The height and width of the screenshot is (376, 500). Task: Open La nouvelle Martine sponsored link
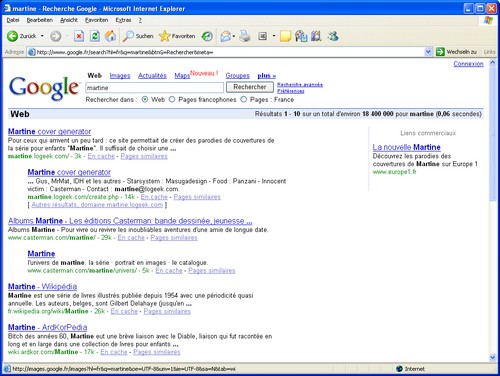click(x=406, y=147)
